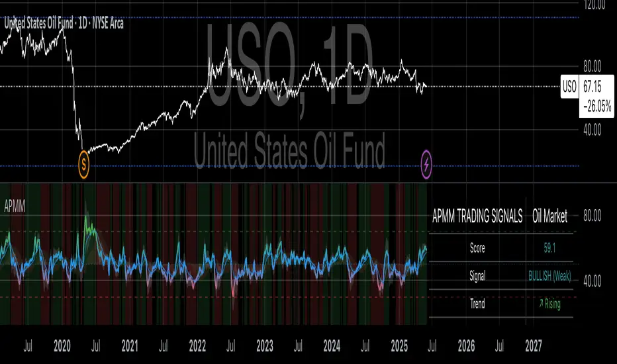Click the 'APMM TRADING SIGNALS' table header

pyautogui.click(x=477, y=216)
